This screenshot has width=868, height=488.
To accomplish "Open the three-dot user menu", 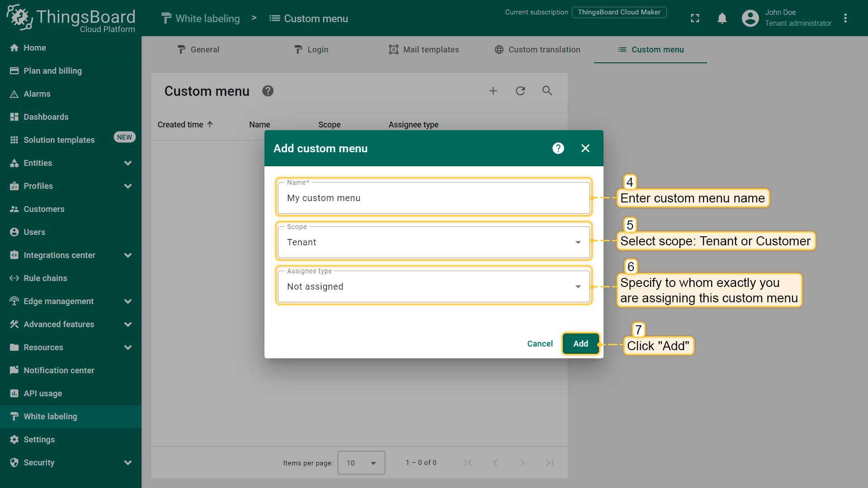I will 845,18.
